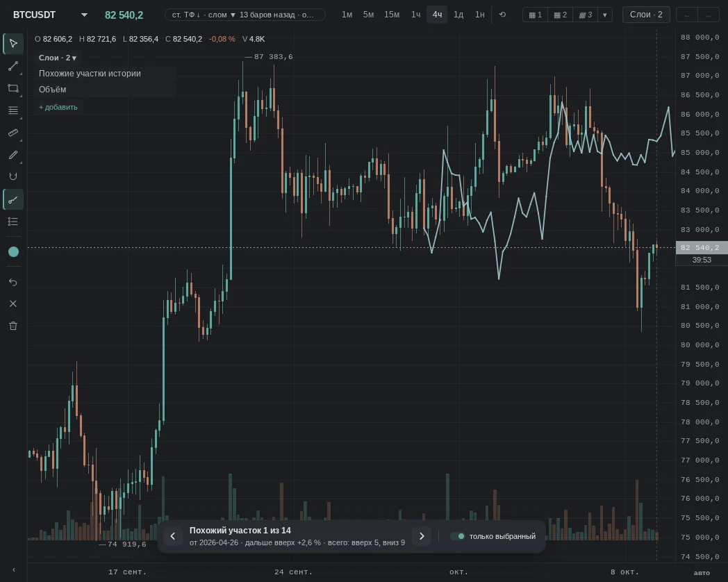This screenshot has width=728, height=582.
Task: Collapse the Слои · 2 panel header
Action: pyautogui.click(x=58, y=58)
